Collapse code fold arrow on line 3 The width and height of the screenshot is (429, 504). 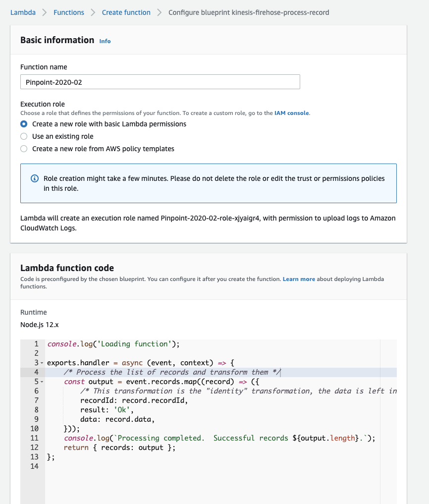[x=42, y=363]
